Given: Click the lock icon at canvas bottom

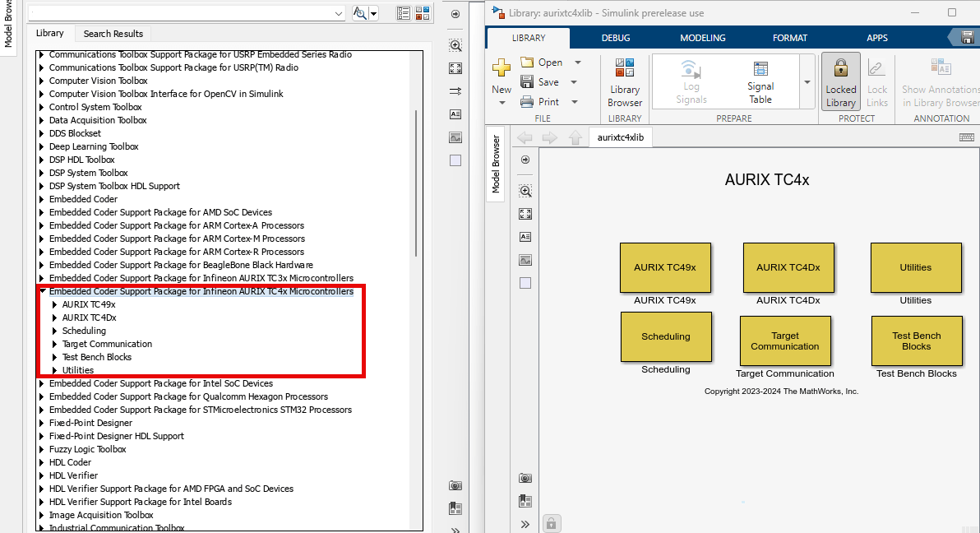Looking at the screenshot, I should point(551,523).
